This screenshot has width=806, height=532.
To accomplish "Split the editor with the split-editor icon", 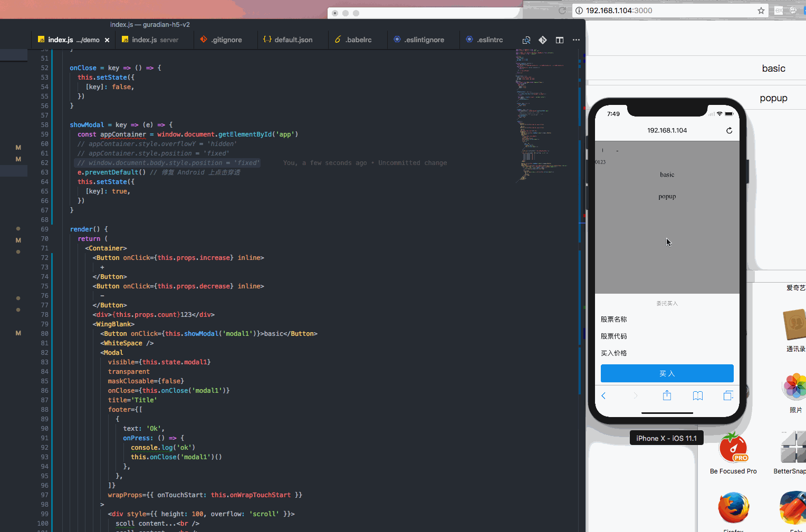I will click(x=560, y=40).
